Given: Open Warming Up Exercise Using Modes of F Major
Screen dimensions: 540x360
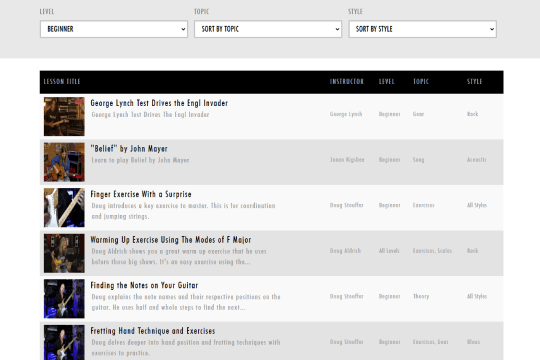Looking at the screenshot, I should click(x=171, y=240).
